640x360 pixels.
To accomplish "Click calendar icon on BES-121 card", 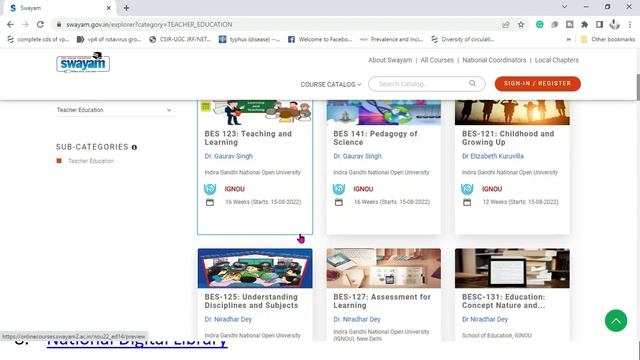I will [467, 202].
